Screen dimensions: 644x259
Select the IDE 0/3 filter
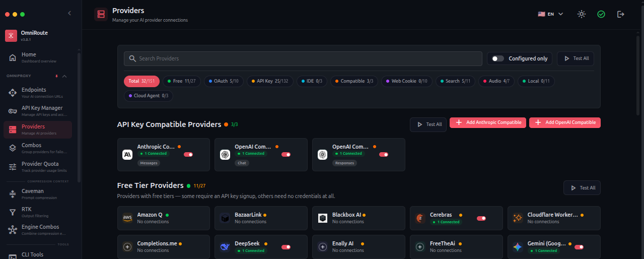(x=311, y=81)
